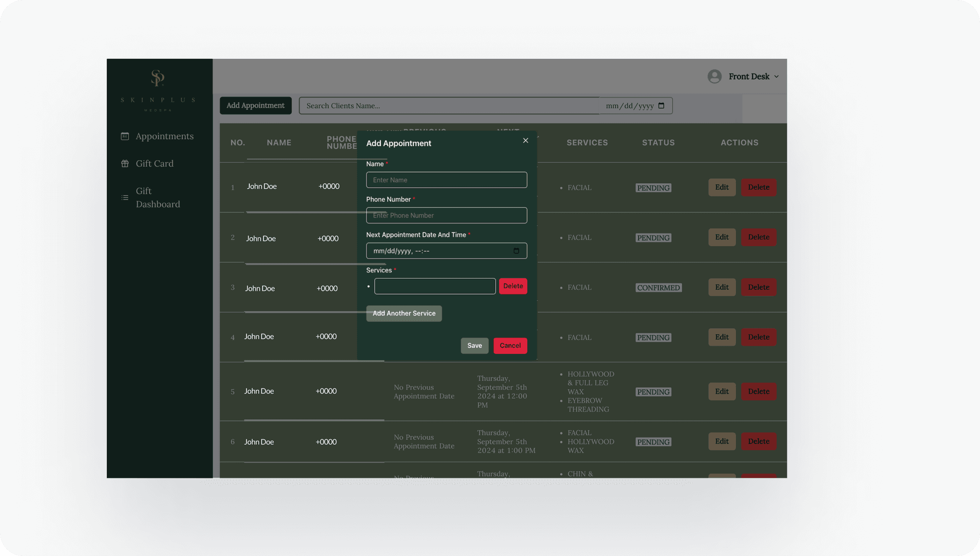Open Appointments in the sidebar
Image resolution: width=980 pixels, height=556 pixels.
point(158,136)
